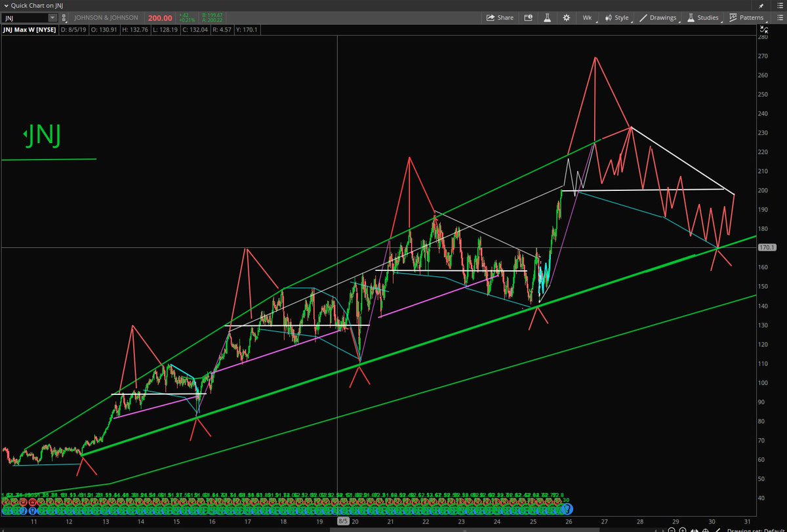Click the JOHNSON & JOHNSON company name
This screenshot has height=532, width=787.
(x=106, y=18)
